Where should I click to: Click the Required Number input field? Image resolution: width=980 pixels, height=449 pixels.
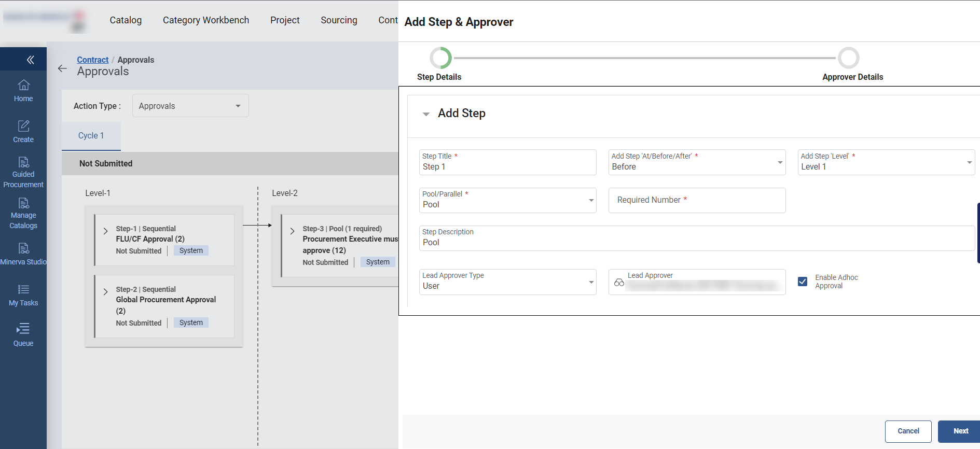(697, 200)
